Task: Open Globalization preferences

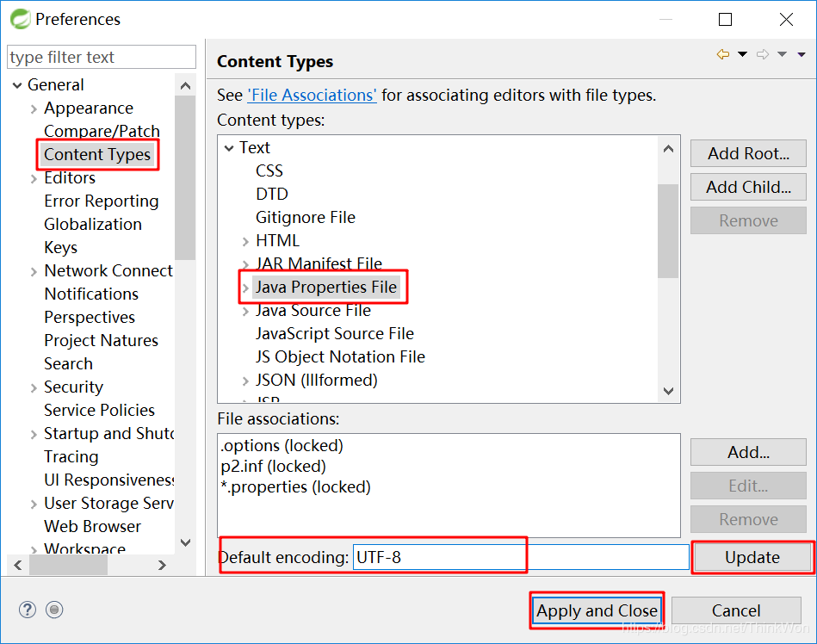Action: [x=93, y=224]
